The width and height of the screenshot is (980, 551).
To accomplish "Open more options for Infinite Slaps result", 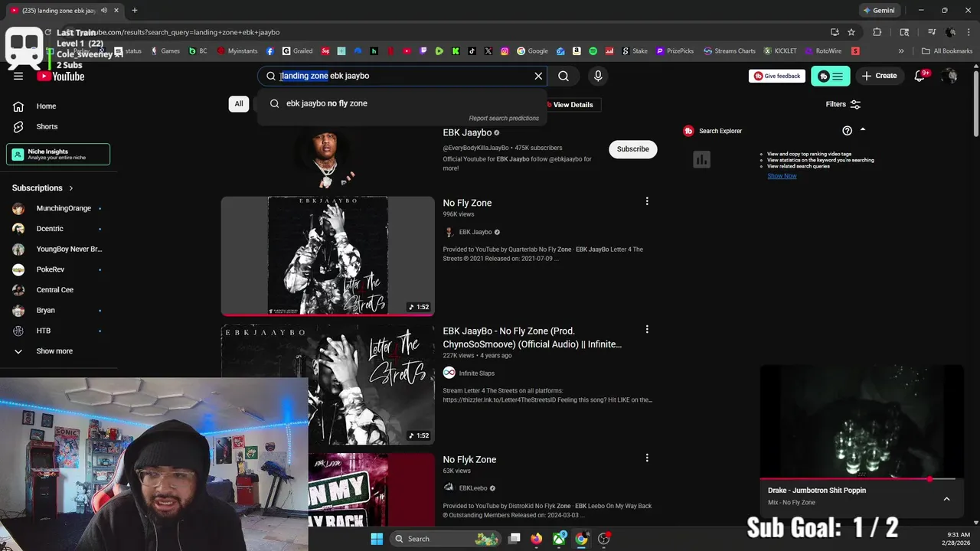I will pyautogui.click(x=647, y=329).
